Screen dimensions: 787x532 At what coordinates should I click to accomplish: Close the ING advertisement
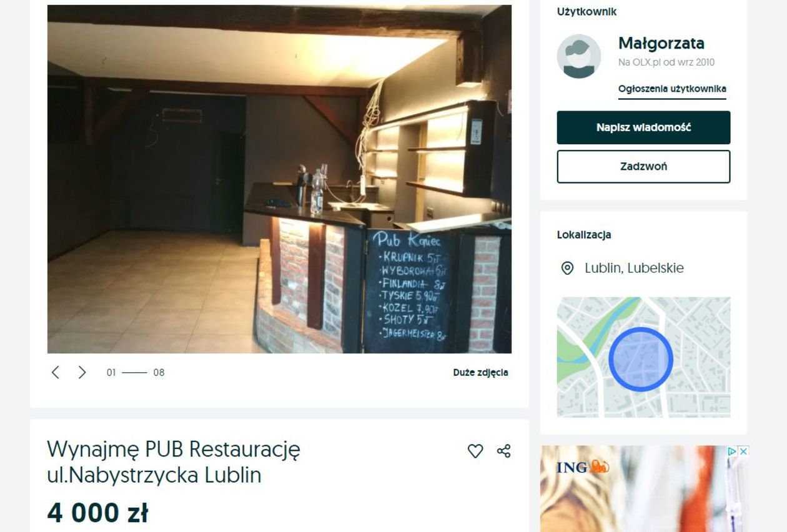pos(743,451)
